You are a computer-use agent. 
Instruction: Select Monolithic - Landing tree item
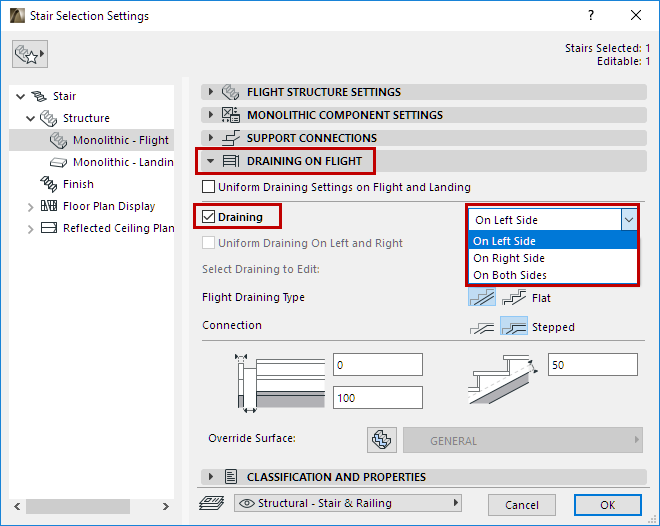91,162
